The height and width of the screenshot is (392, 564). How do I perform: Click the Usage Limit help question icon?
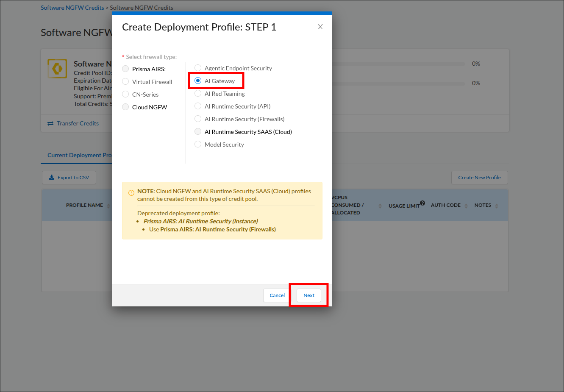pos(422,203)
